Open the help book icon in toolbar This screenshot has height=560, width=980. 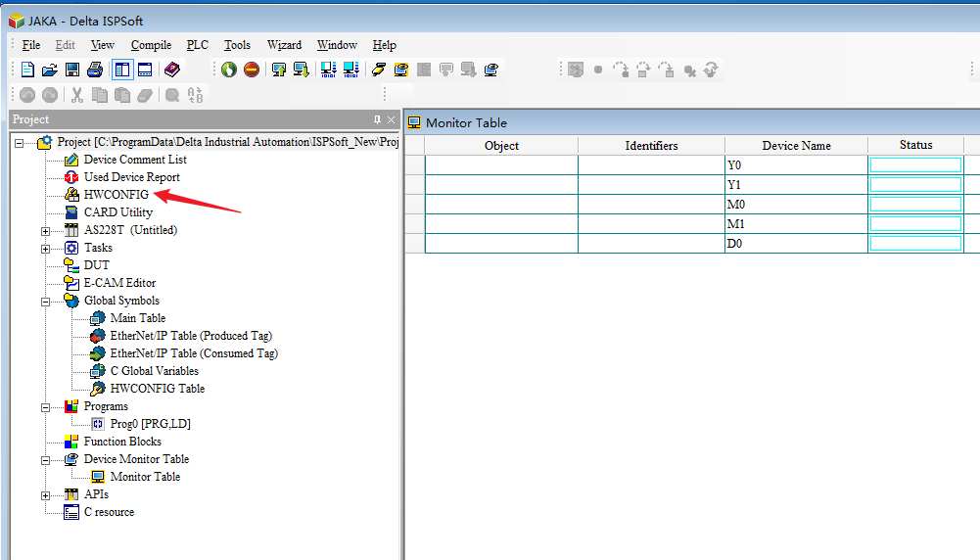coord(172,70)
